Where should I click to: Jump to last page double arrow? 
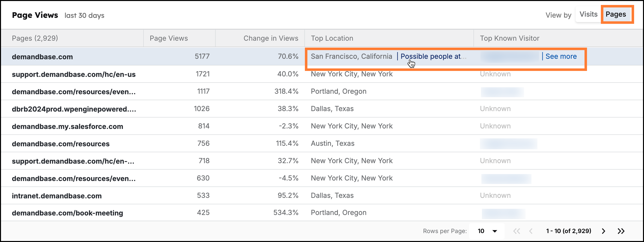621,231
